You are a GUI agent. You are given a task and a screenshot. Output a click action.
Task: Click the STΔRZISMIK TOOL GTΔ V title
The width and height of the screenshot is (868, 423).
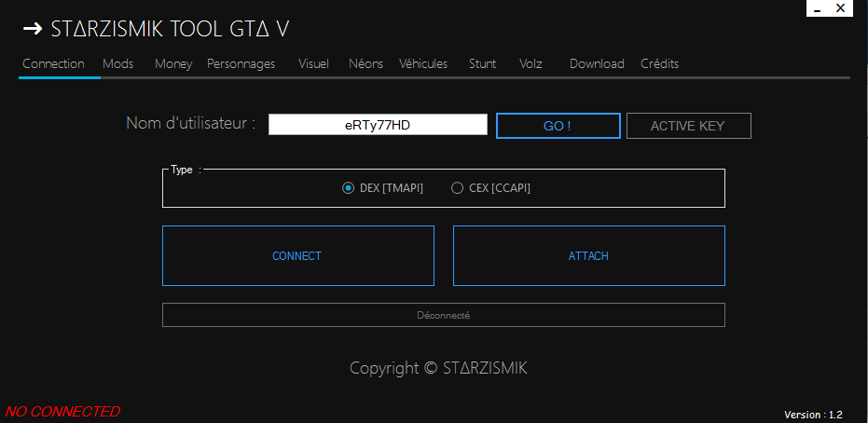coord(170,29)
